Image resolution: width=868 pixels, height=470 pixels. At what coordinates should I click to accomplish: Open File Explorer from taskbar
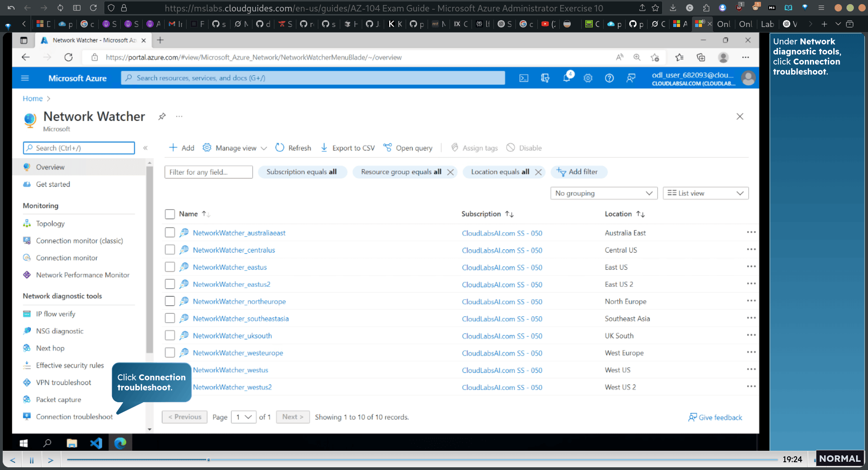coord(72,443)
